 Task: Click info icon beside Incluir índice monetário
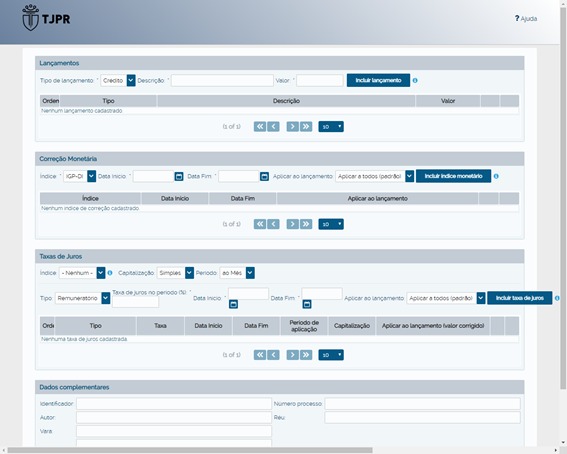click(496, 176)
